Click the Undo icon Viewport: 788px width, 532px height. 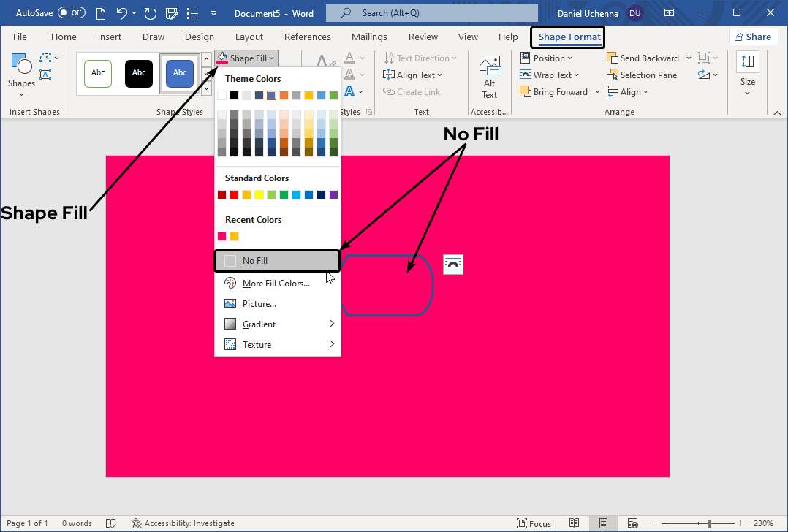(122, 13)
